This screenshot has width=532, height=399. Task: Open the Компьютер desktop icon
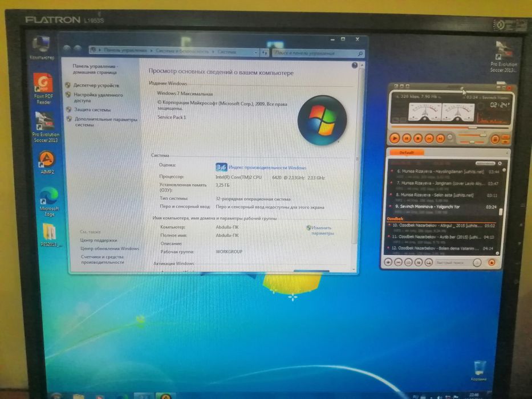coord(42,47)
